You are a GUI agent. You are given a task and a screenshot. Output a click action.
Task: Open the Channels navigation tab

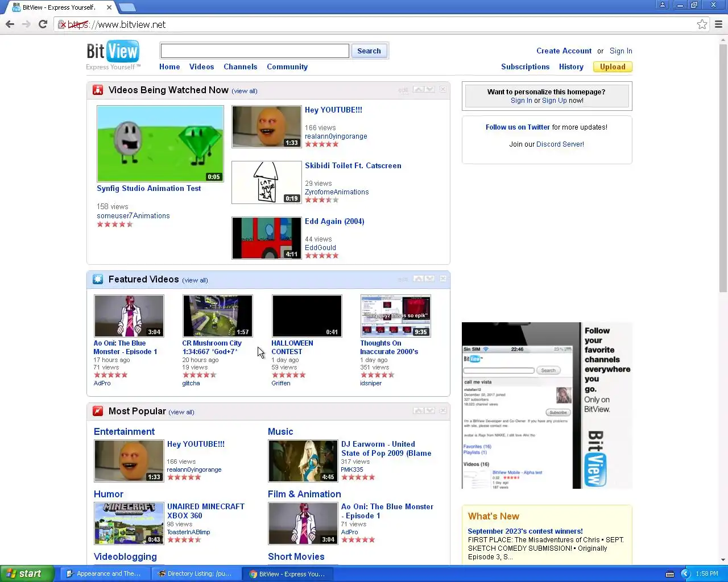240,66
